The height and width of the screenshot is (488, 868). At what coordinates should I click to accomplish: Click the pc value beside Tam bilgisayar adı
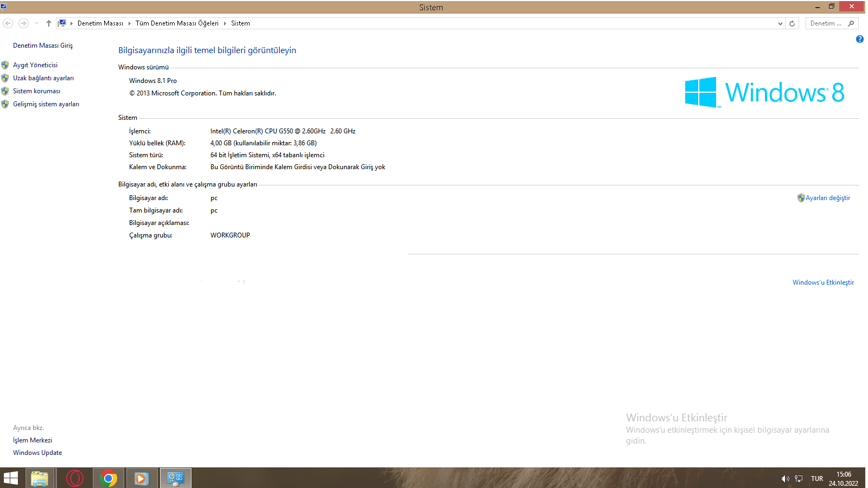coord(214,210)
